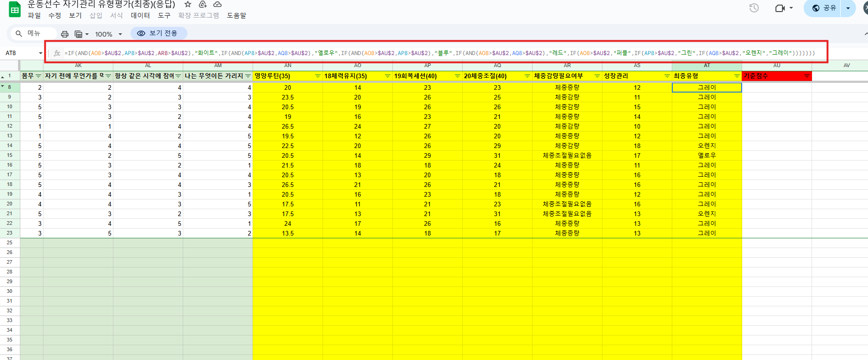Open version history clock icon
Image resolution: width=868 pixels, height=360 pixels.
tap(754, 8)
